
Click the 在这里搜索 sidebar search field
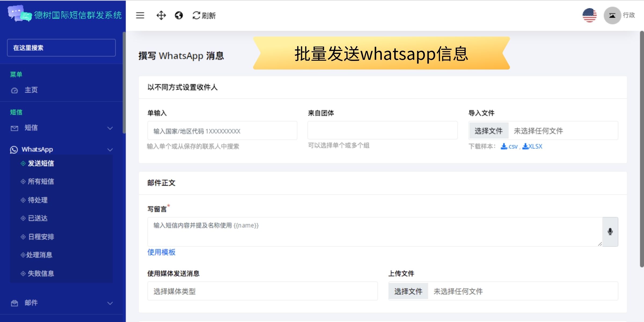61,48
